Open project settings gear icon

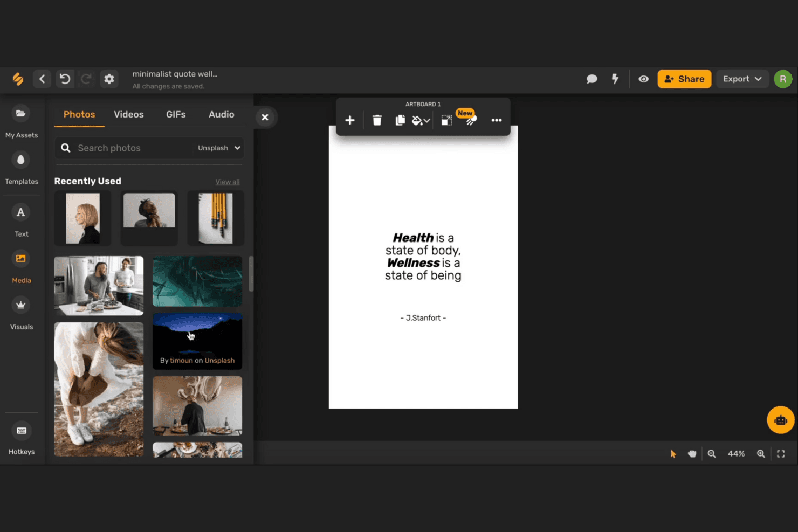pyautogui.click(x=109, y=79)
